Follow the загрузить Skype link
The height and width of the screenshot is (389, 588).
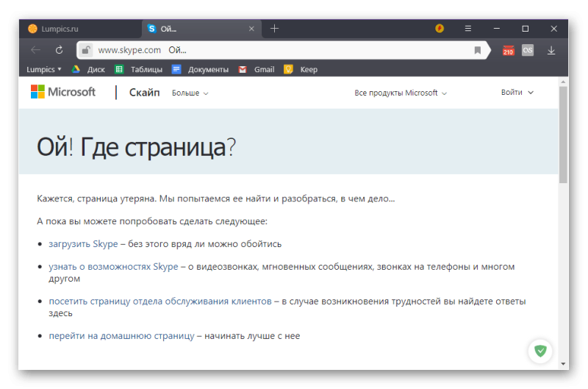(x=83, y=244)
